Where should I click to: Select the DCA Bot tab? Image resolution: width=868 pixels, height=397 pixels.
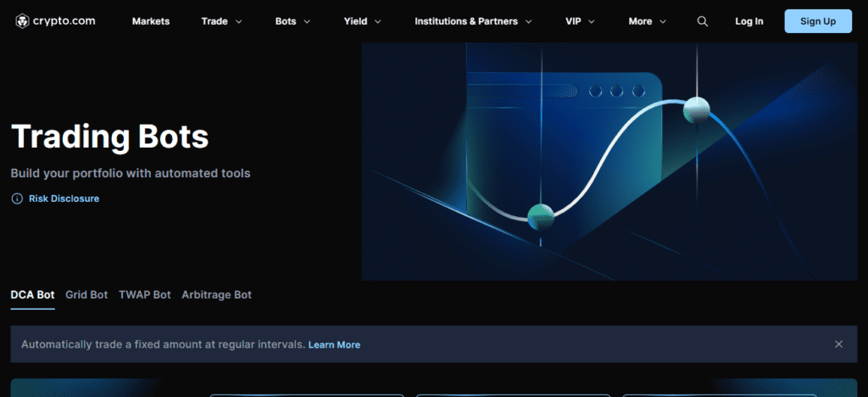click(x=33, y=295)
